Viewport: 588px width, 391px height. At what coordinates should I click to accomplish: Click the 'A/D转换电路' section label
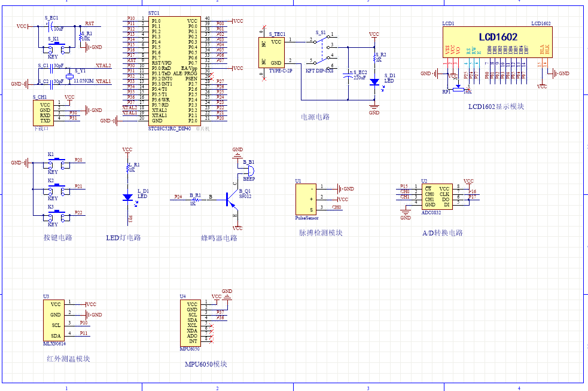[443, 233]
